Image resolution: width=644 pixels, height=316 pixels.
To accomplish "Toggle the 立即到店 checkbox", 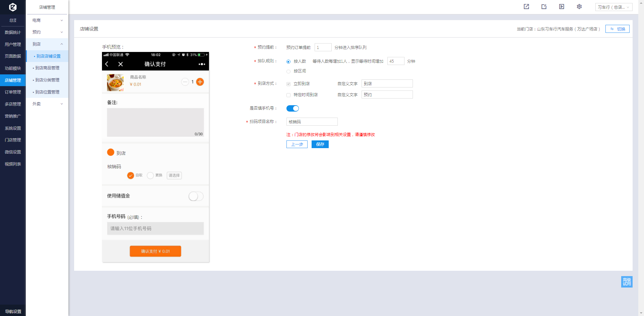I will point(288,84).
